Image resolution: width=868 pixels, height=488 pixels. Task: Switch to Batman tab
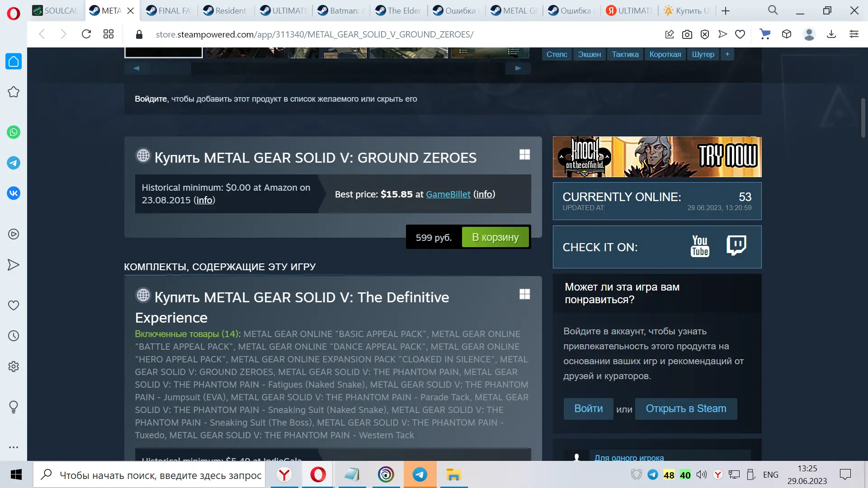point(341,11)
